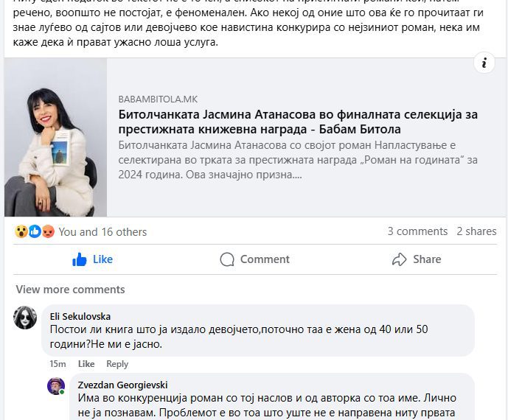Click the Eli Sekulovska name link

click(80, 316)
